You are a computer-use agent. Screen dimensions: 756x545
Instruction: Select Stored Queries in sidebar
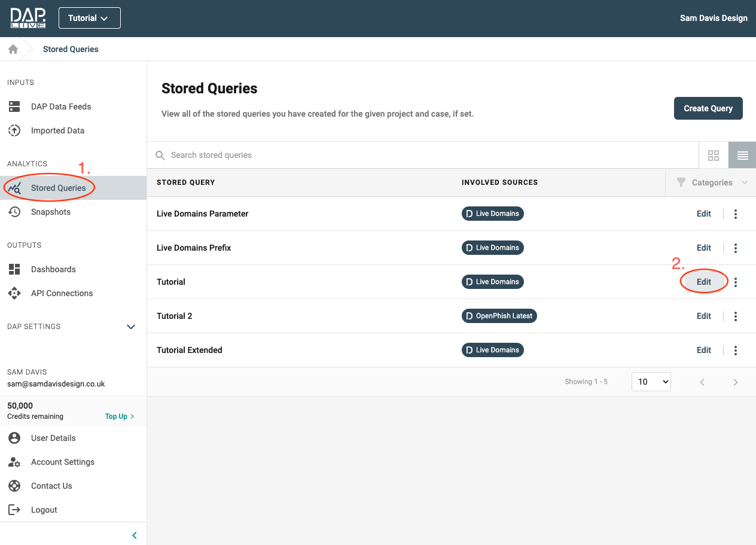coord(58,188)
